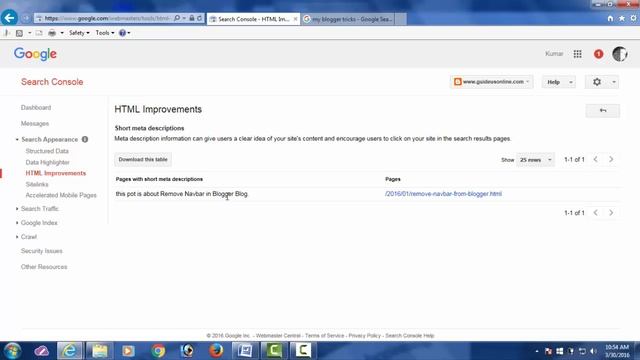The height and width of the screenshot is (360, 640).
Task: Close the Search Console tab
Action: tap(295, 19)
